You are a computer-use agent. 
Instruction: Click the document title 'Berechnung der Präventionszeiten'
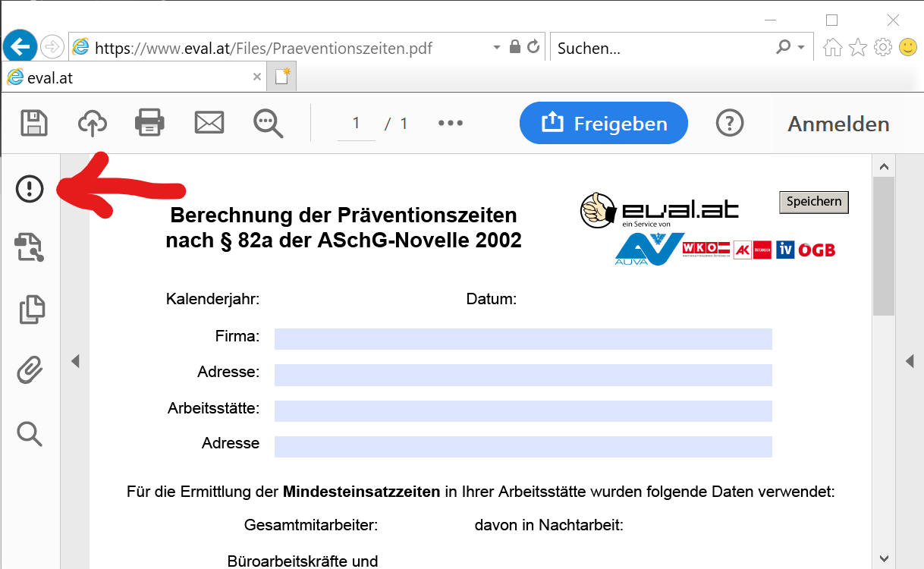coord(344,215)
